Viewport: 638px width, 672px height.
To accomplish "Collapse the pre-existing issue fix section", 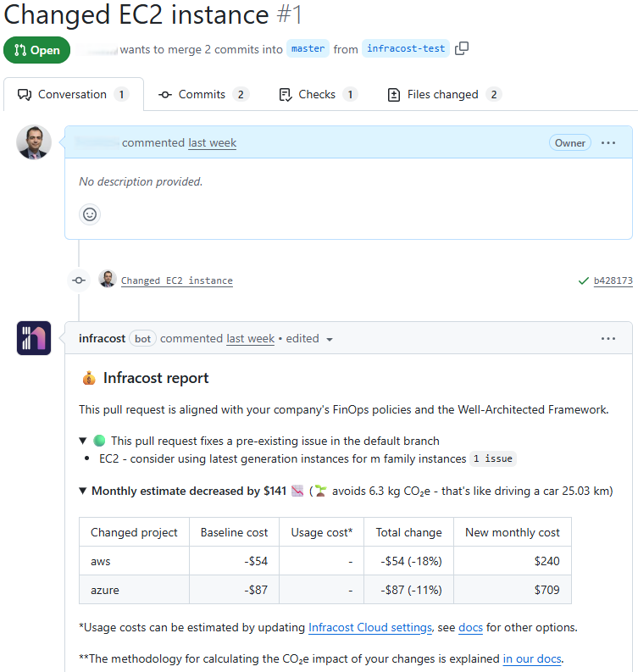I will pos(83,441).
